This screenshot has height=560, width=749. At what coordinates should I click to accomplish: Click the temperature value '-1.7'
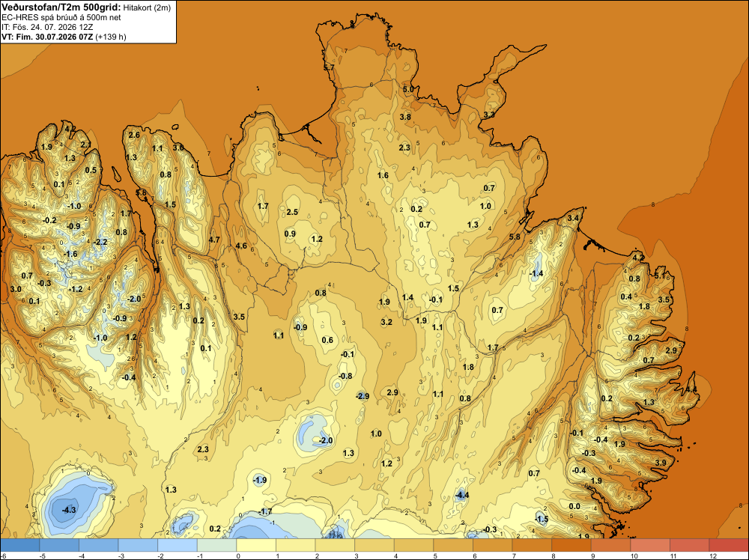tap(265, 511)
